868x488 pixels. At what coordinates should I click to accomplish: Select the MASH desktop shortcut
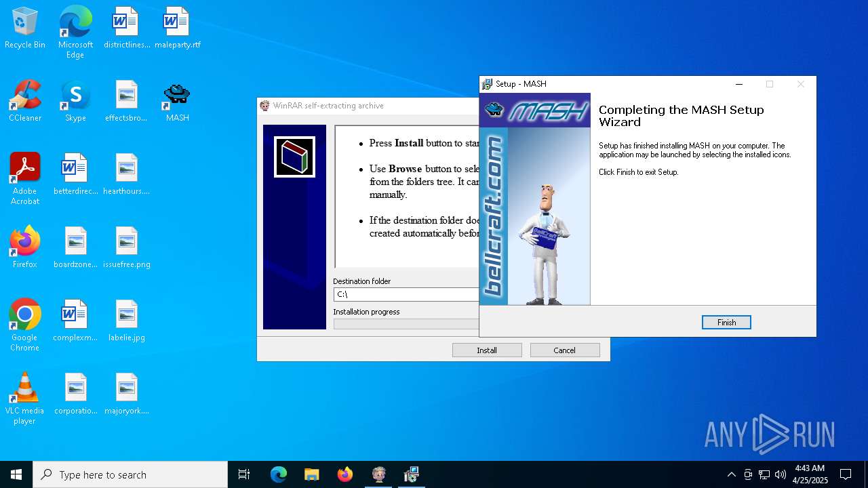coord(178,101)
